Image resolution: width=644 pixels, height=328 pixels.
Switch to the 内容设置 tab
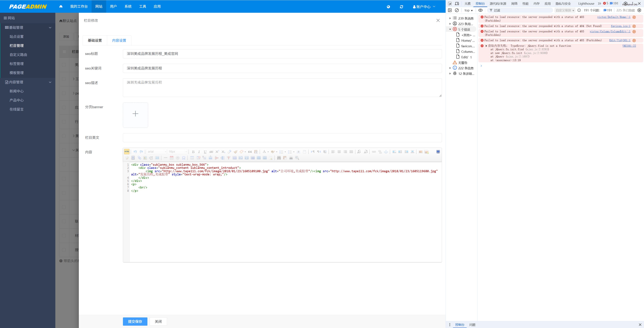coord(119,41)
